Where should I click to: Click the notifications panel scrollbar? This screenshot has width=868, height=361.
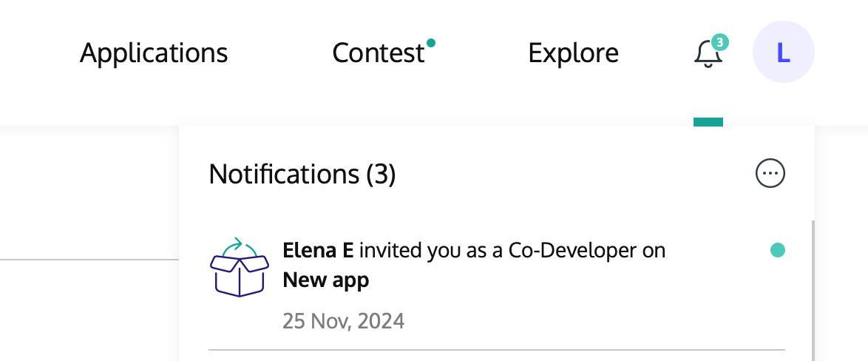point(812,296)
